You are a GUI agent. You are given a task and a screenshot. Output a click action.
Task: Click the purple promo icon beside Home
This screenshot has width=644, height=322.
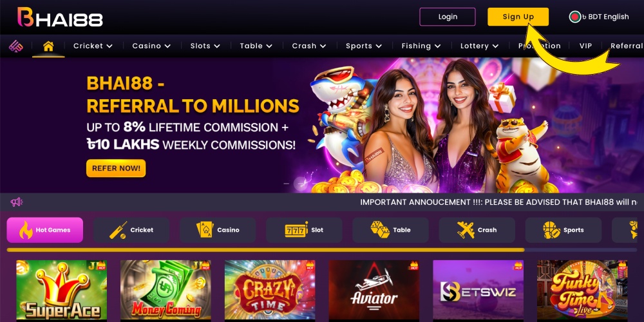click(x=16, y=46)
